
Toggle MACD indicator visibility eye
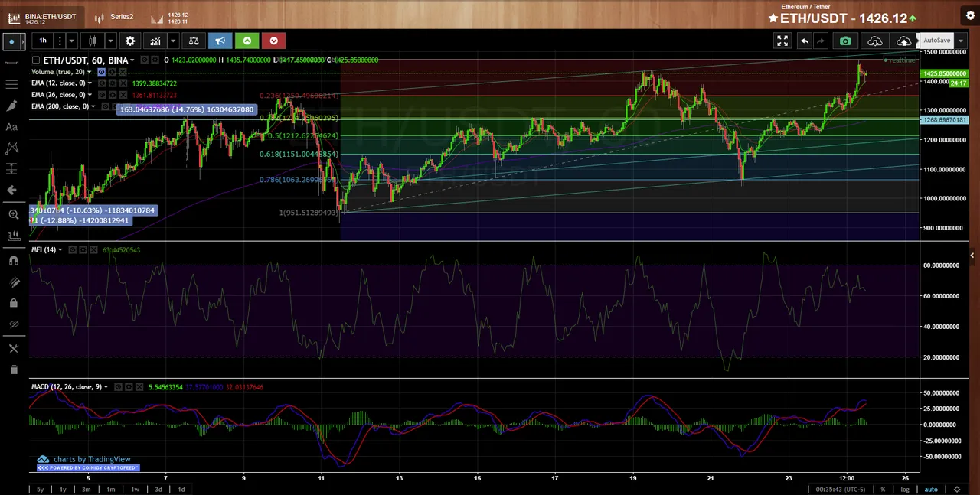click(x=118, y=386)
